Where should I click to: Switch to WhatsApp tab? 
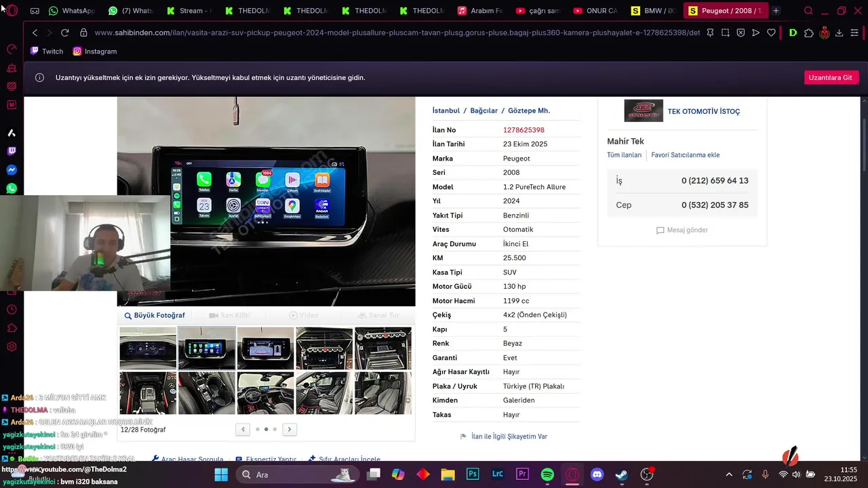[x=71, y=11]
